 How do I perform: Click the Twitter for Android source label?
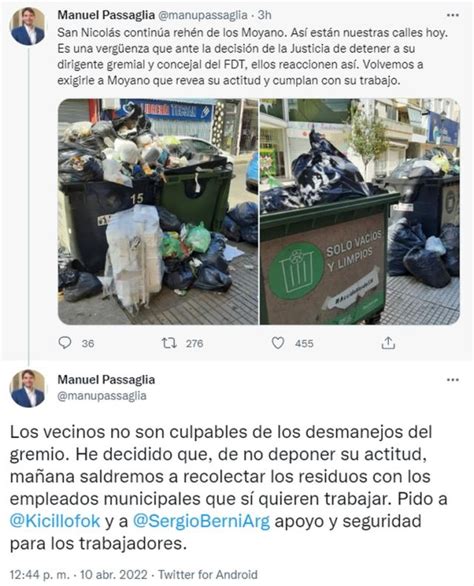[x=208, y=574]
